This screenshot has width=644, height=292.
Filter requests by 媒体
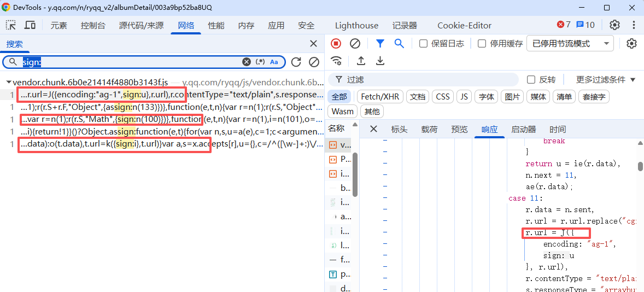click(x=538, y=97)
